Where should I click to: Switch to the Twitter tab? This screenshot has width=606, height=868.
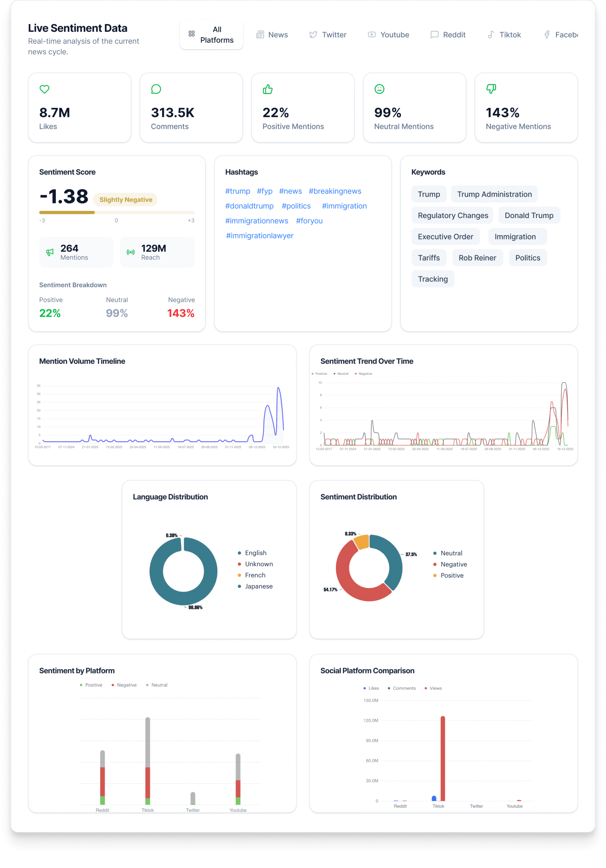coord(328,35)
